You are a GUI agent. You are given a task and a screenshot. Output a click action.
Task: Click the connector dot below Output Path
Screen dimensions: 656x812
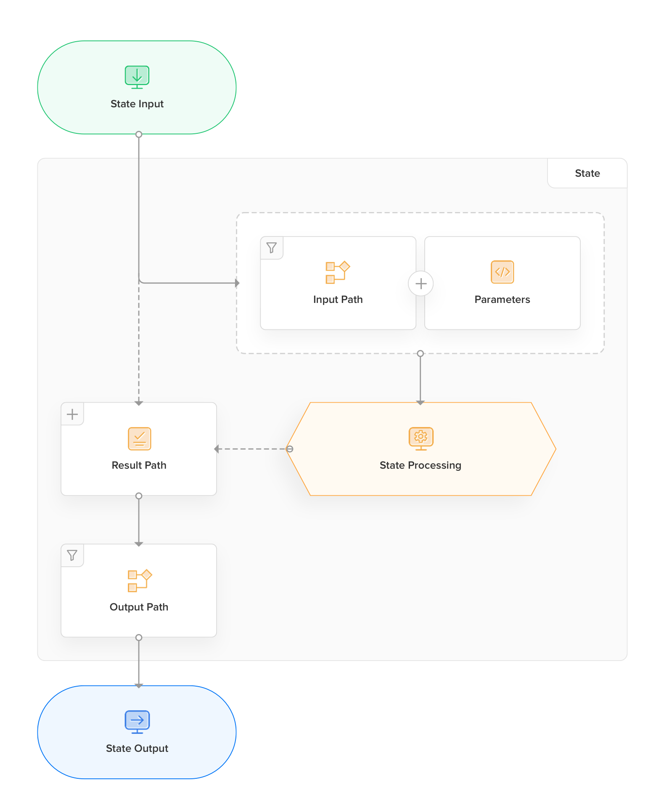139,637
